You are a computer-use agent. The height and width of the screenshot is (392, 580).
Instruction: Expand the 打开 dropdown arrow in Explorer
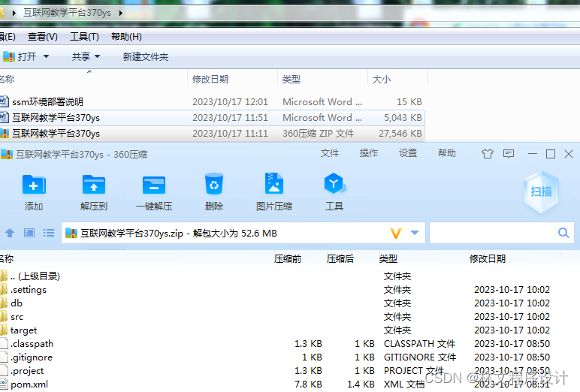coord(46,57)
